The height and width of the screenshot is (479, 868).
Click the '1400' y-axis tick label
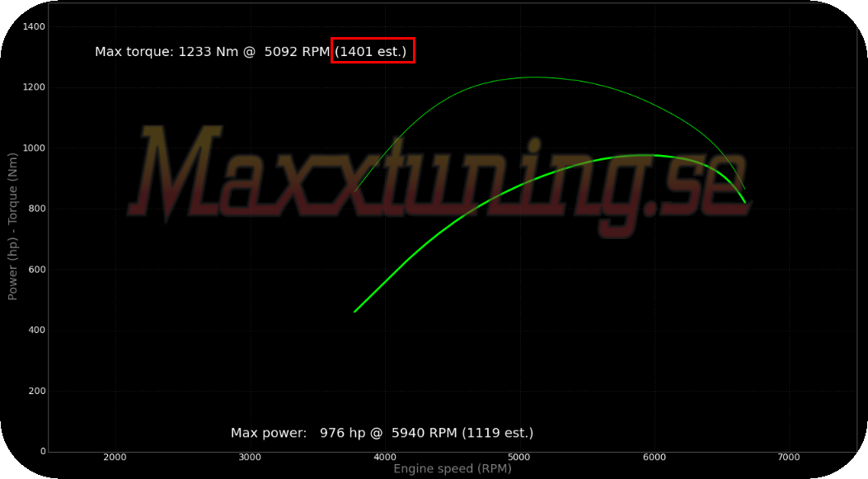(35, 26)
